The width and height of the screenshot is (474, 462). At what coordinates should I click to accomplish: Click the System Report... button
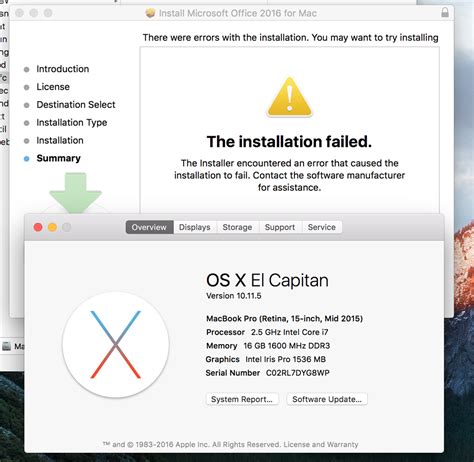[242, 399]
